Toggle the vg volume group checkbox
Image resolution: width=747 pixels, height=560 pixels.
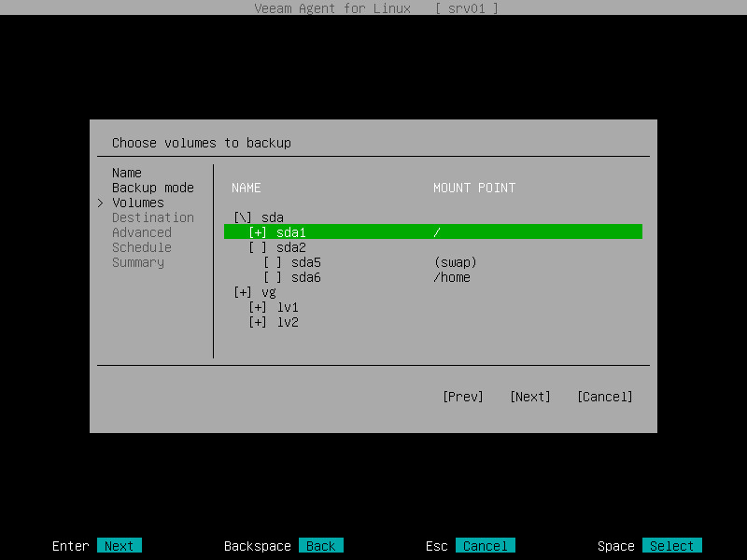(243, 292)
